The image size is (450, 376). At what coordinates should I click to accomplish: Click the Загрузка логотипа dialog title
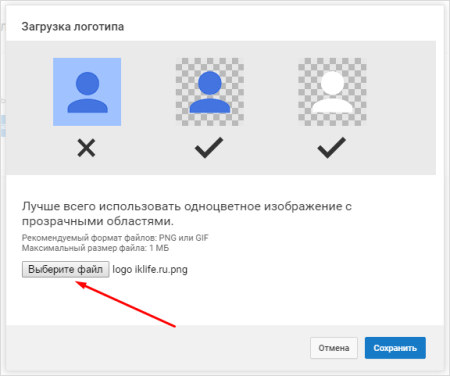(x=73, y=27)
